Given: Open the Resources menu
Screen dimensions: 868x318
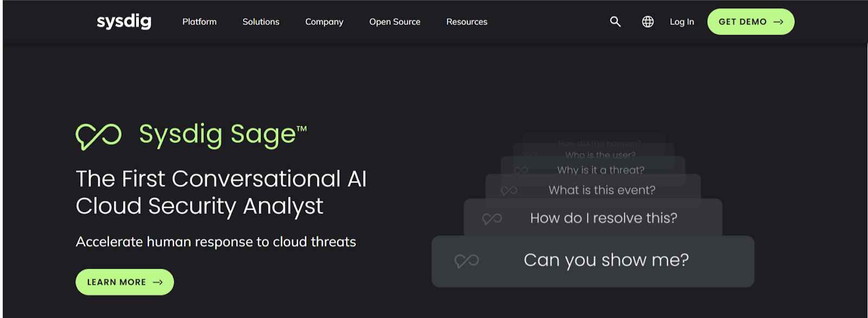Looking at the screenshot, I should 467,22.
